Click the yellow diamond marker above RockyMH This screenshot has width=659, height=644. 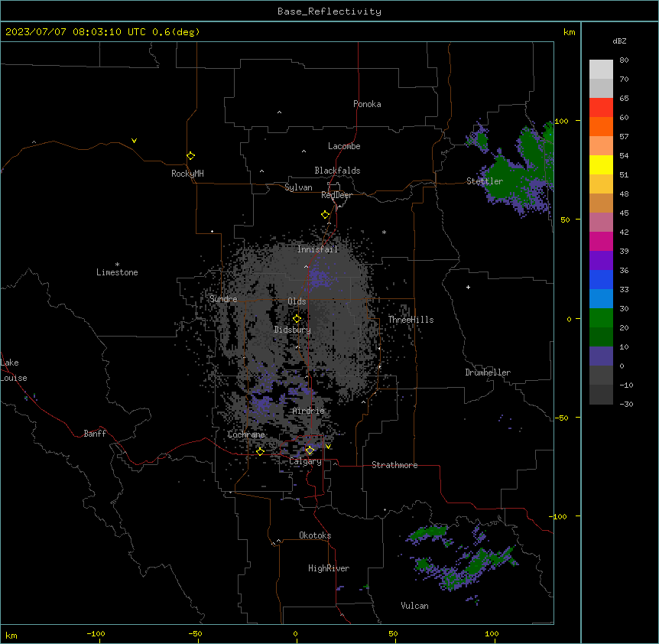point(190,155)
